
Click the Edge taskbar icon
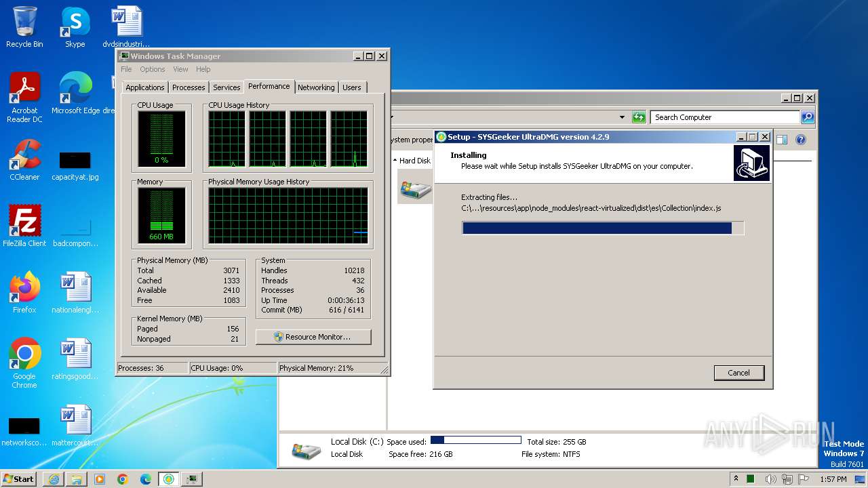146,479
